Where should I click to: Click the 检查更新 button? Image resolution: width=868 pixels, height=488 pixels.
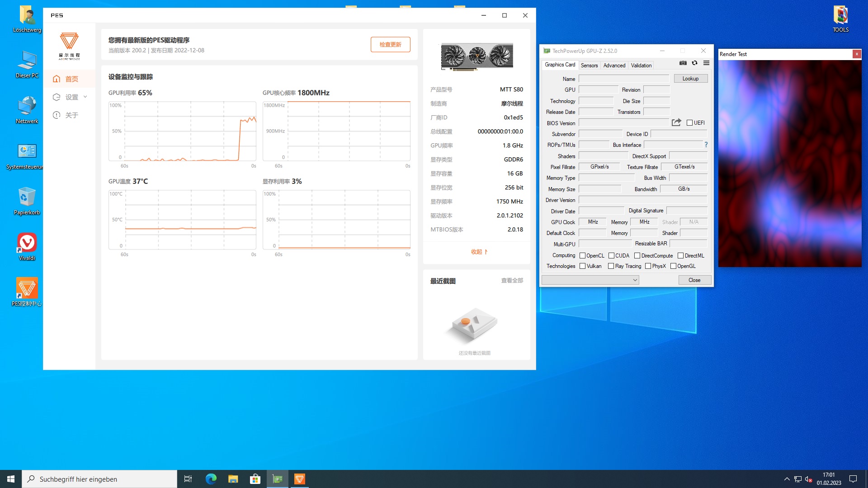click(390, 45)
